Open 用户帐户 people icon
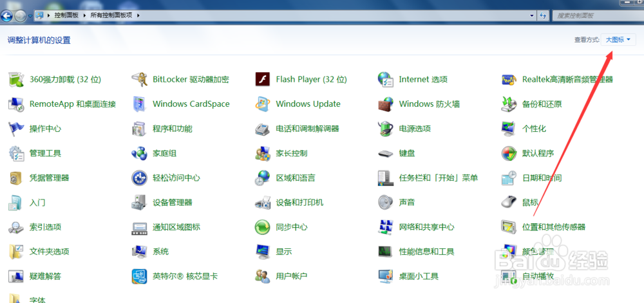Screen dimensions: 644x303 click(x=263, y=276)
